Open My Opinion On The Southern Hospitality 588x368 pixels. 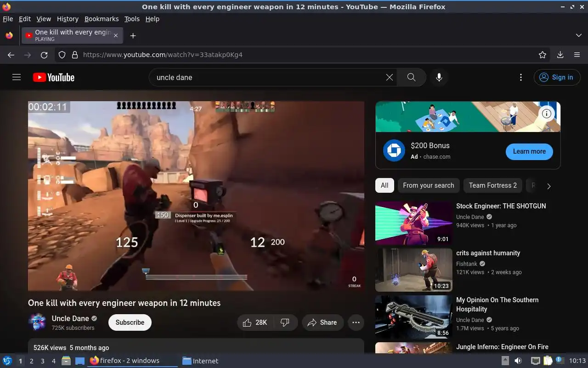coord(498,305)
